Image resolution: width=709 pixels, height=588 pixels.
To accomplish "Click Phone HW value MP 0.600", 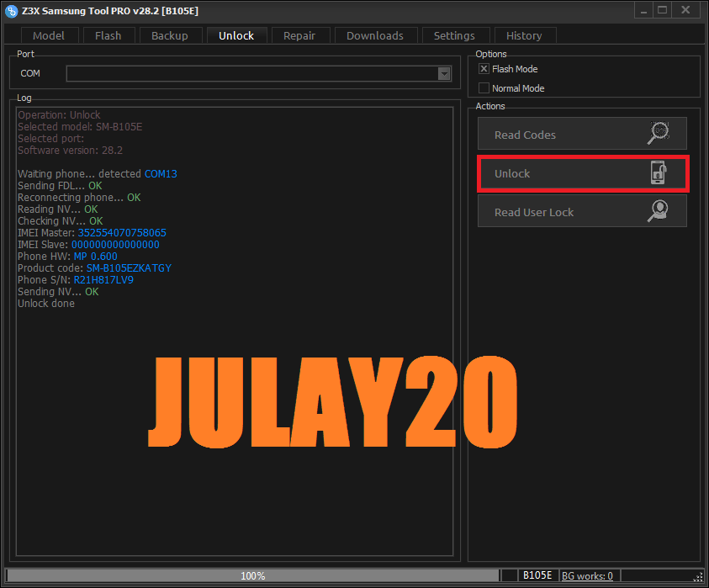I will (95, 257).
